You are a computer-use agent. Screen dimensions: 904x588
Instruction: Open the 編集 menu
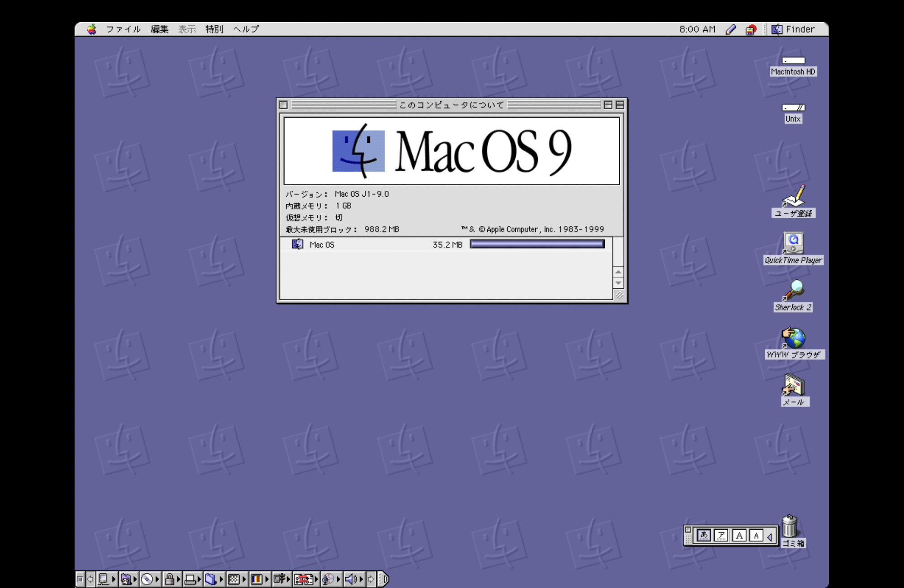[160, 29]
